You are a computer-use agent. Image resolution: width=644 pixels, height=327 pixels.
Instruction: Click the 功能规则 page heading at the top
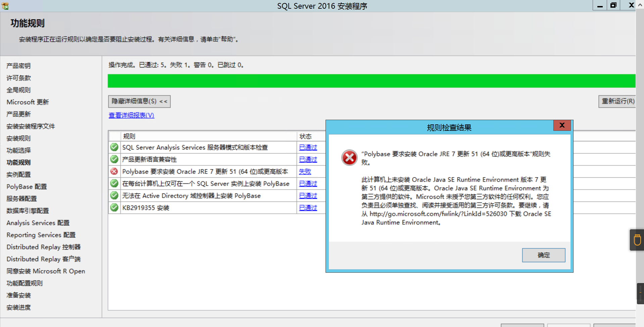[x=28, y=23]
